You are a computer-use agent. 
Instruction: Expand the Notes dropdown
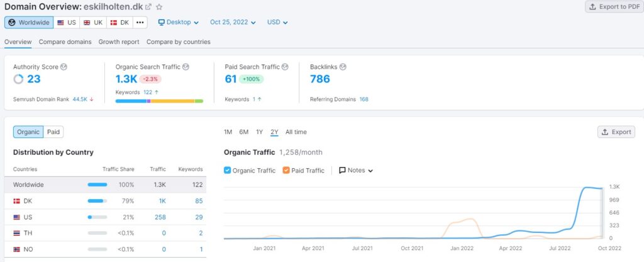pos(356,170)
